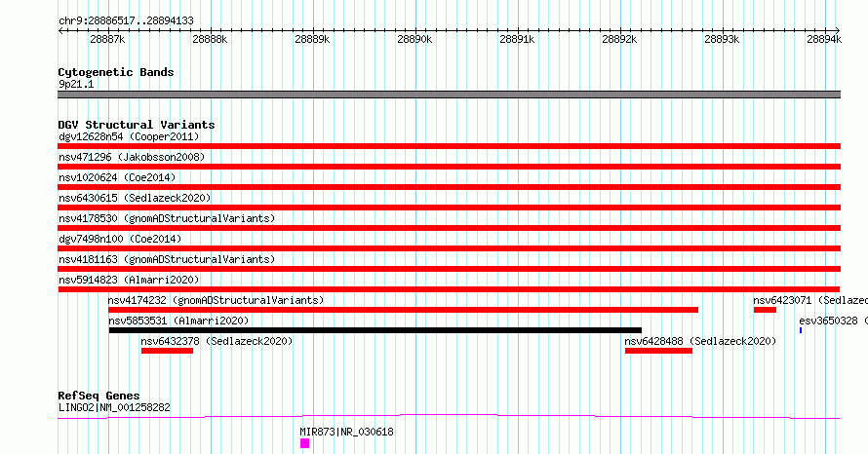The image size is (868, 454).
Task: Click the red bar for nsv471296
Action: [x=449, y=167]
